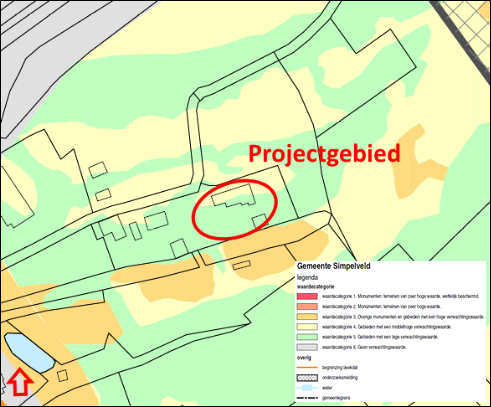Image resolution: width=491 pixels, height=407 pixels.
Task: Click the red north arrow on the map
Action: click(x=20, y=381)
